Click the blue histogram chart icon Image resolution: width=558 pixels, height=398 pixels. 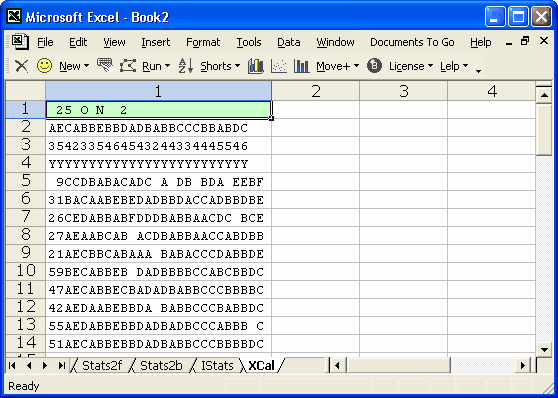point(256,66)
